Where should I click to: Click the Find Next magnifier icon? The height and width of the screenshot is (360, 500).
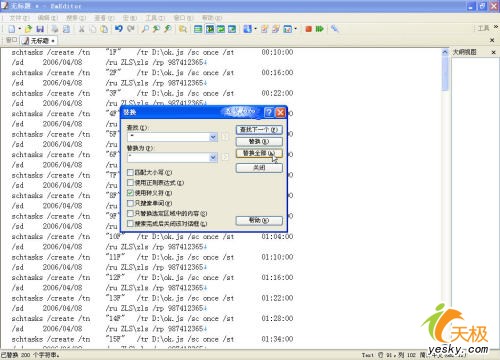click(x=168, y=29)
